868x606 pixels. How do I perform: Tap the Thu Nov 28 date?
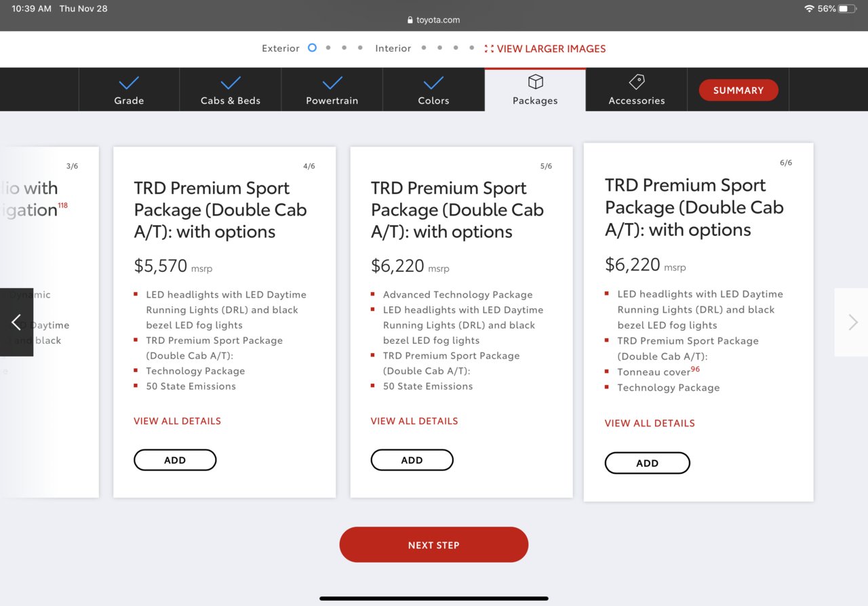tap(83, 9)
